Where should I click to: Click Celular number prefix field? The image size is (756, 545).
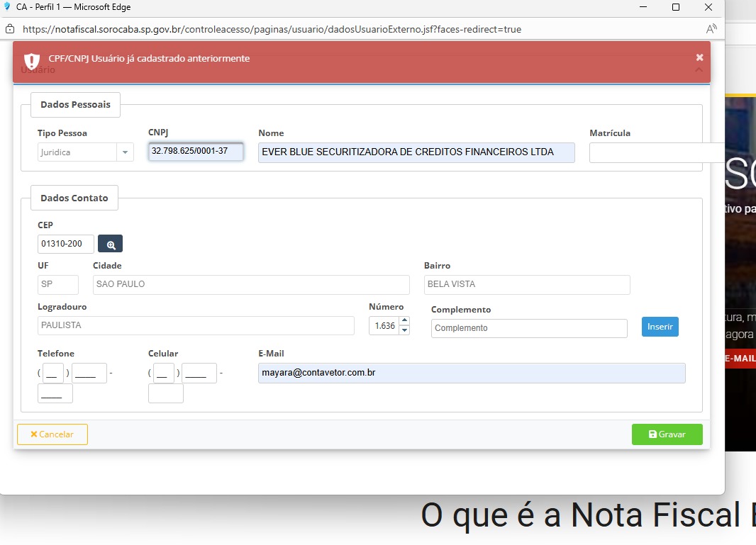pos(199,373)
